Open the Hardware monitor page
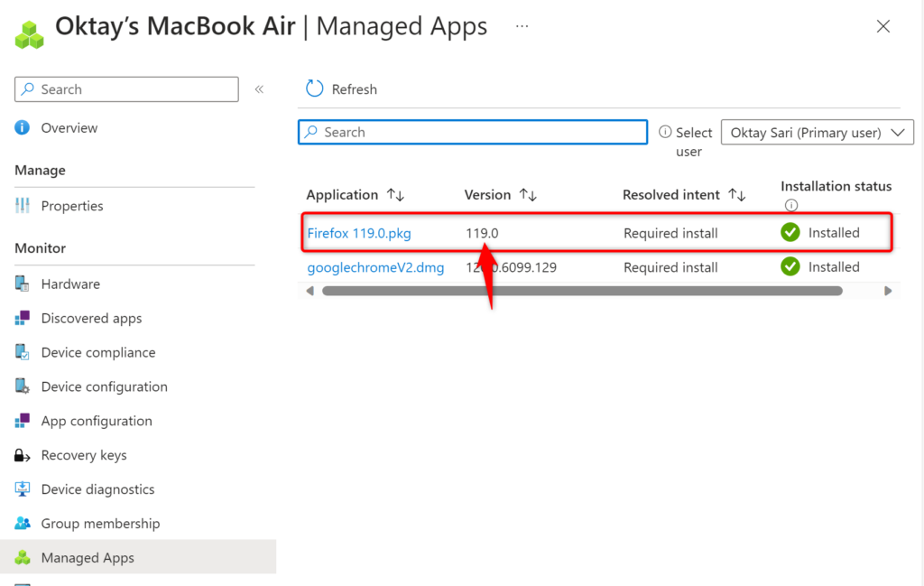 tap(70, 284)
